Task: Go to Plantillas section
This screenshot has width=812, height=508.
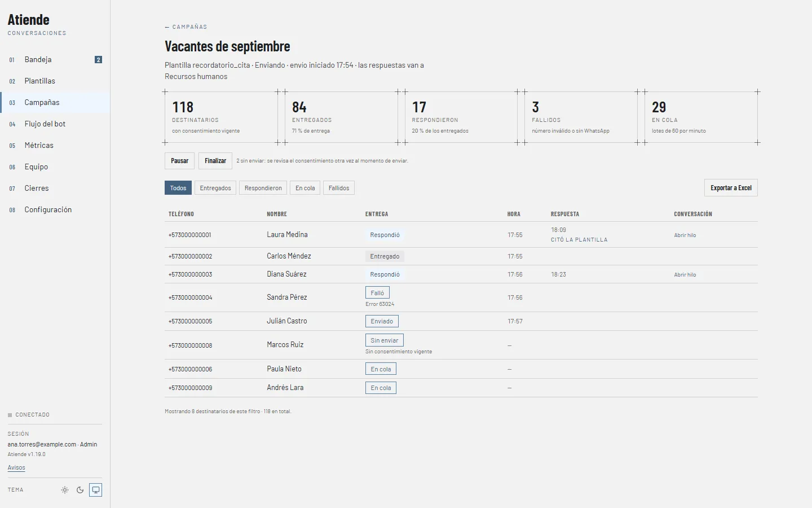Action: (55, 81)
